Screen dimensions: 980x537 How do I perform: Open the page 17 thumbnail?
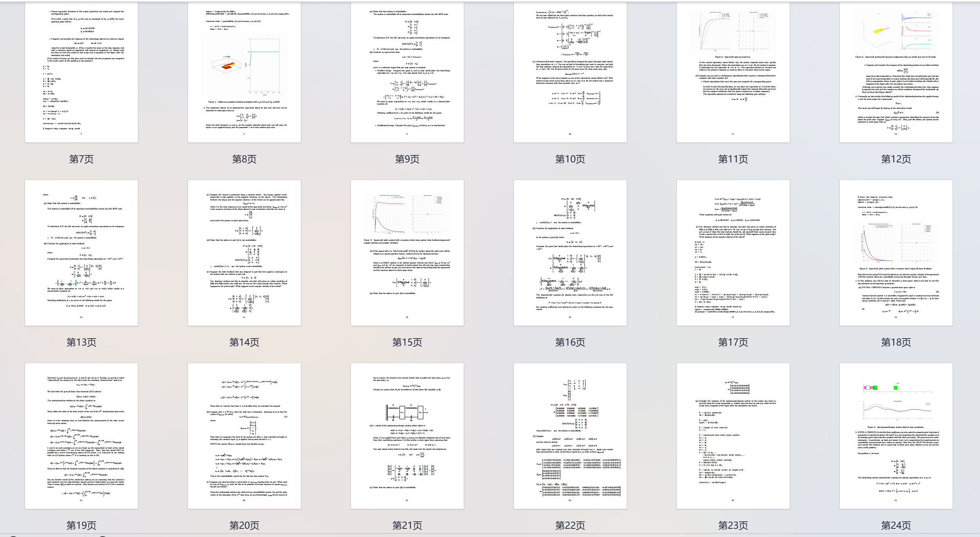pos(733,253)
